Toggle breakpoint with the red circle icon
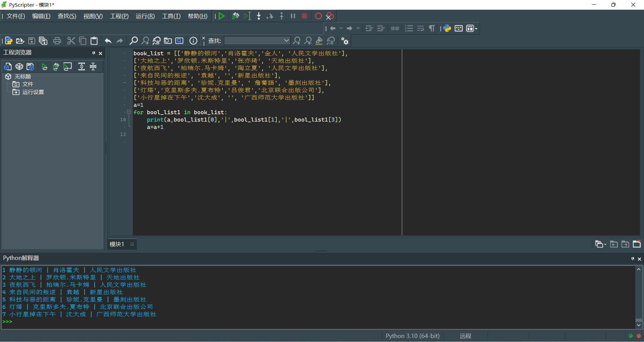 (318, 16)
